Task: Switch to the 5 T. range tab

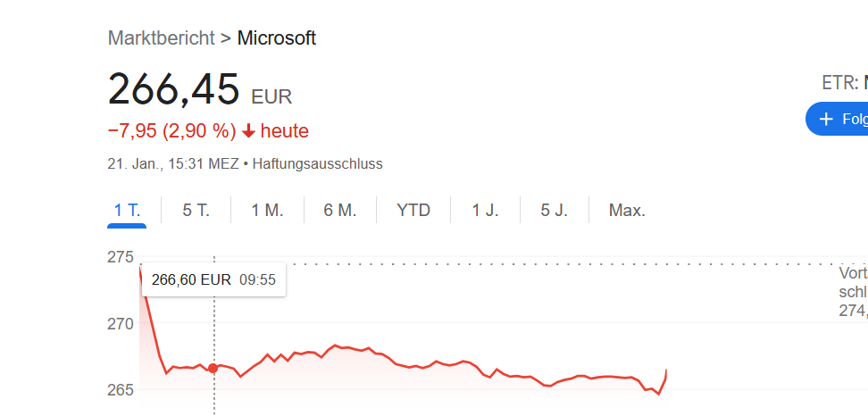Action: click(196, 210)
